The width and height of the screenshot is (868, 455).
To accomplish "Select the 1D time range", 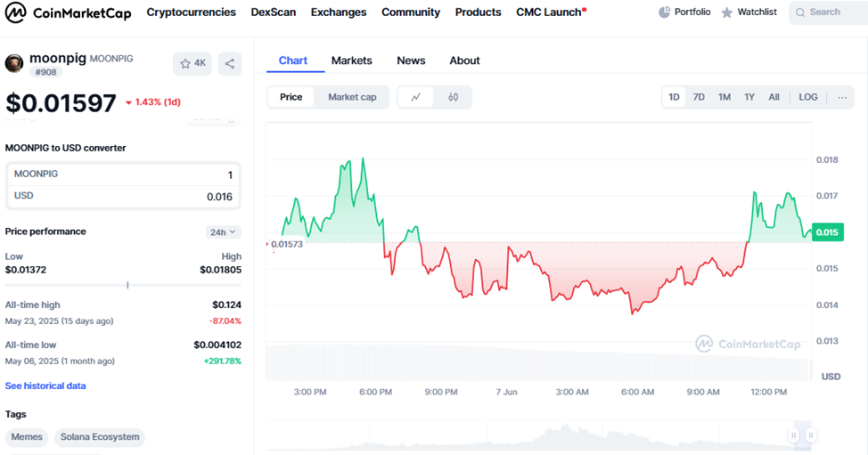I will coord(674,97).
